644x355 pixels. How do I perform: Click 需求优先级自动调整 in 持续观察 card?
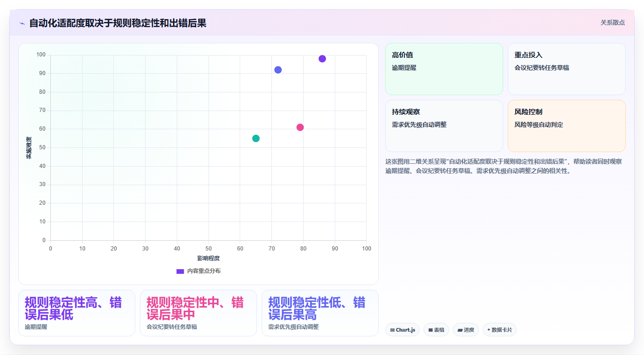click(419, 125)
